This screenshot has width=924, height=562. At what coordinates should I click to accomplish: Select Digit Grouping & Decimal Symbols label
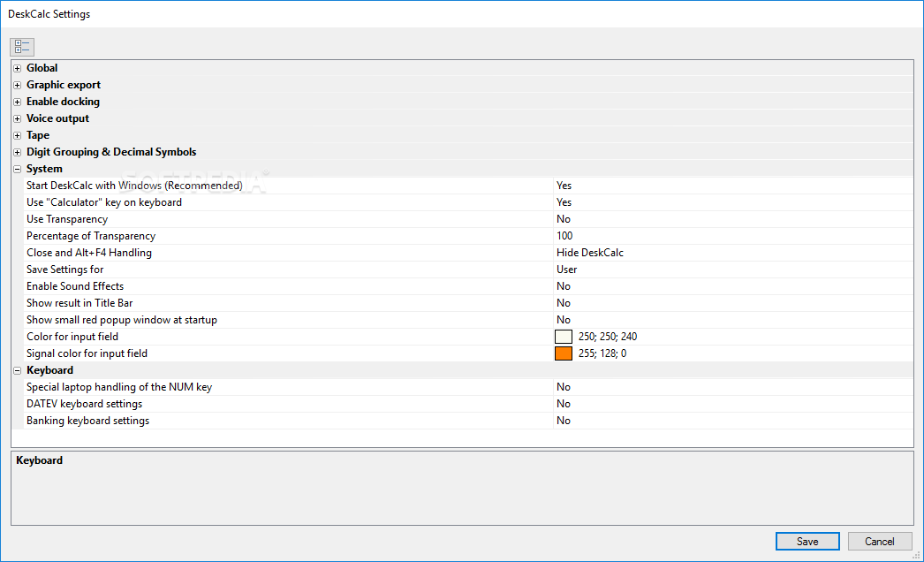coord(111,152)
